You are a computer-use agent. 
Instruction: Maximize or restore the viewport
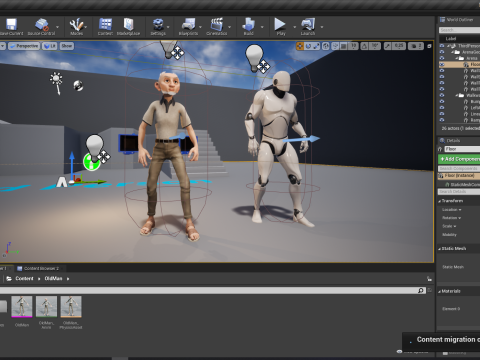point(429,46)
